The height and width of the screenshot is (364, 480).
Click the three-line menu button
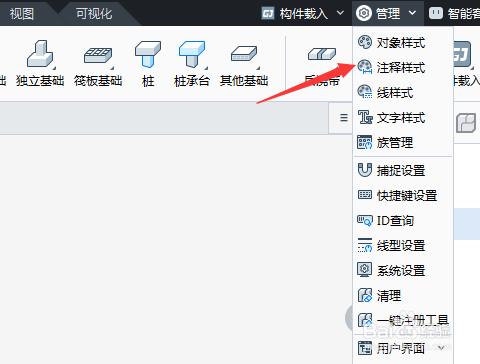click(344, 118)
